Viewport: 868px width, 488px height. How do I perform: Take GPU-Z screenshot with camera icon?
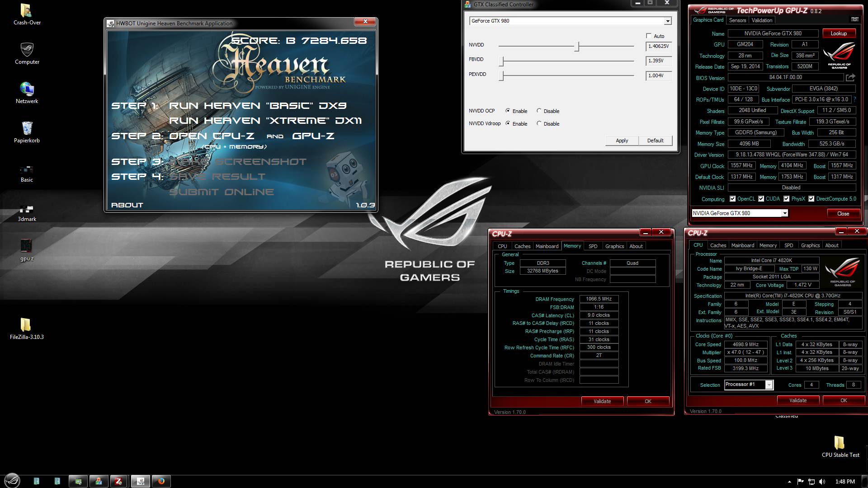[x=854, y=19]
